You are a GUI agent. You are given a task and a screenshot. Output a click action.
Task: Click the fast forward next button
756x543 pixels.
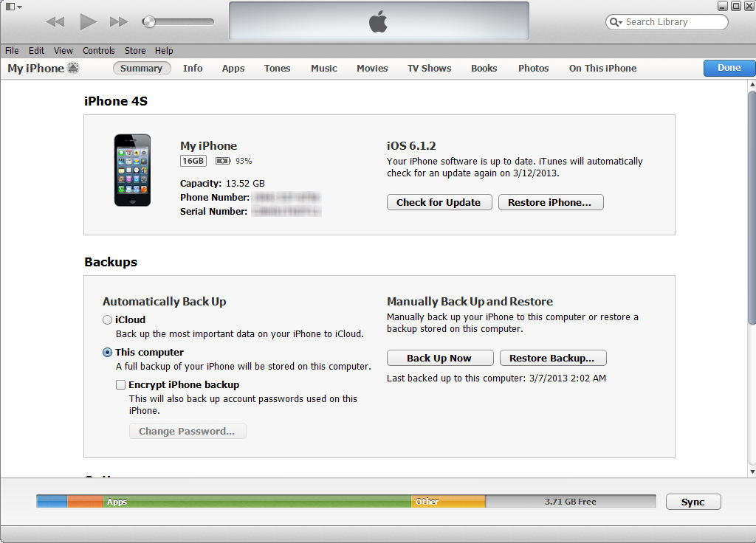click(119, 21)
